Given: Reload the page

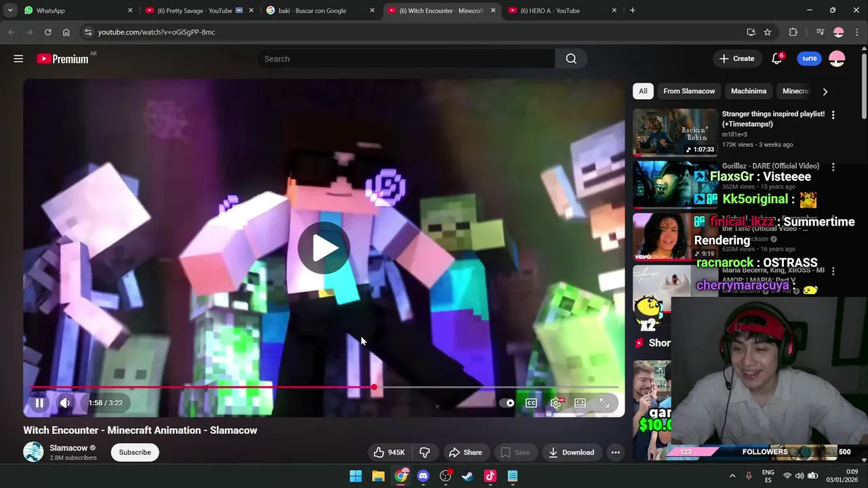Looking at the screenshot, I should pos(47,32).
